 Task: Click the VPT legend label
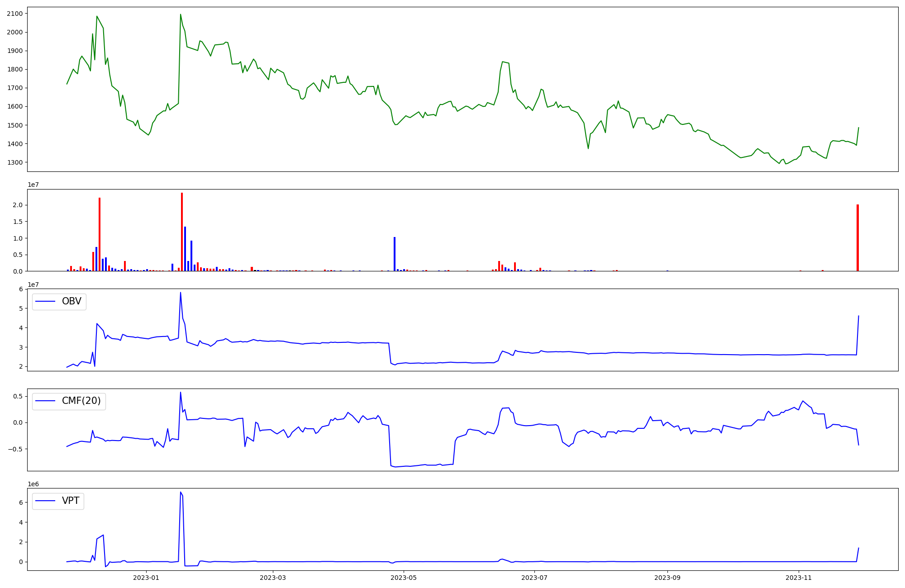(x=71, y=501)
